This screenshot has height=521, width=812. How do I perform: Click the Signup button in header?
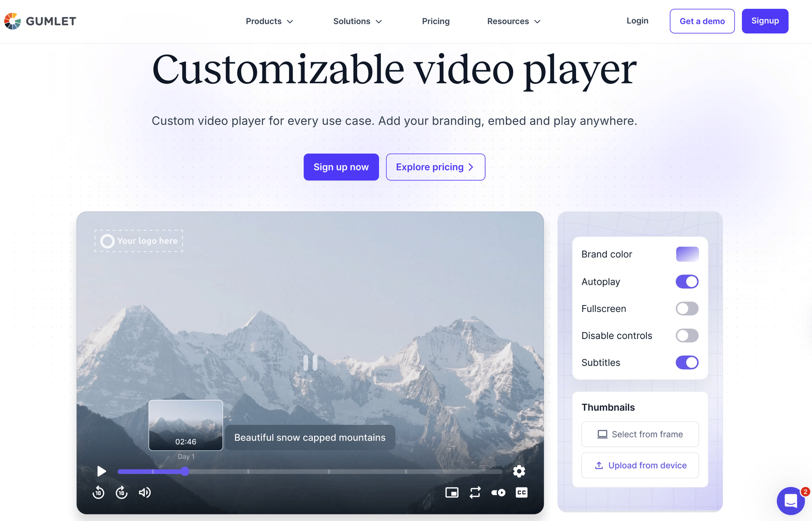coord(765,21)
